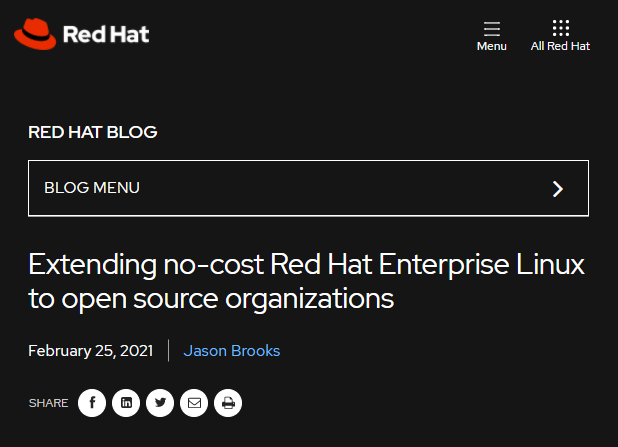Share the article on LinkedIn
Image resolution: width=618 pixels, height=447 pixels.
point(126,403)
